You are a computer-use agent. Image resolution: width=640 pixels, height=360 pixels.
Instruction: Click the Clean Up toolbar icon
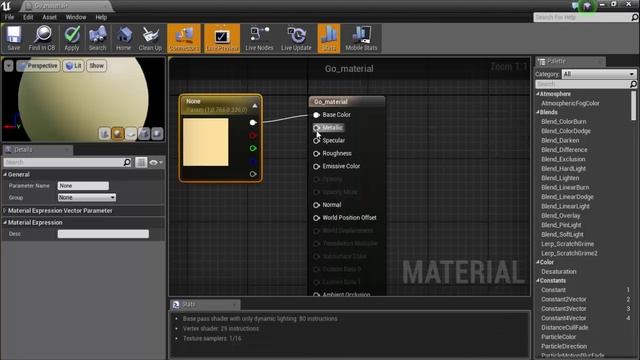150,38
